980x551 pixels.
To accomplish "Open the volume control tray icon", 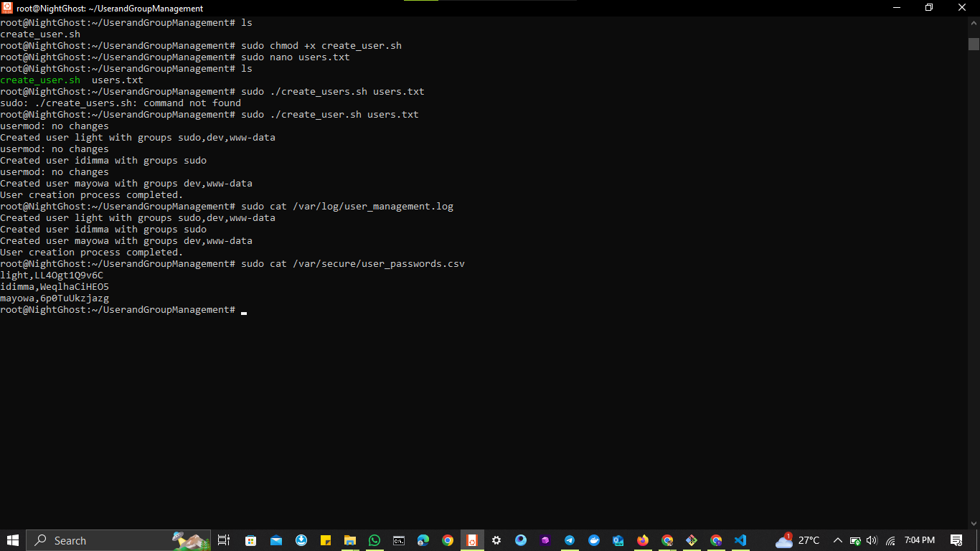I will point(872,540).
